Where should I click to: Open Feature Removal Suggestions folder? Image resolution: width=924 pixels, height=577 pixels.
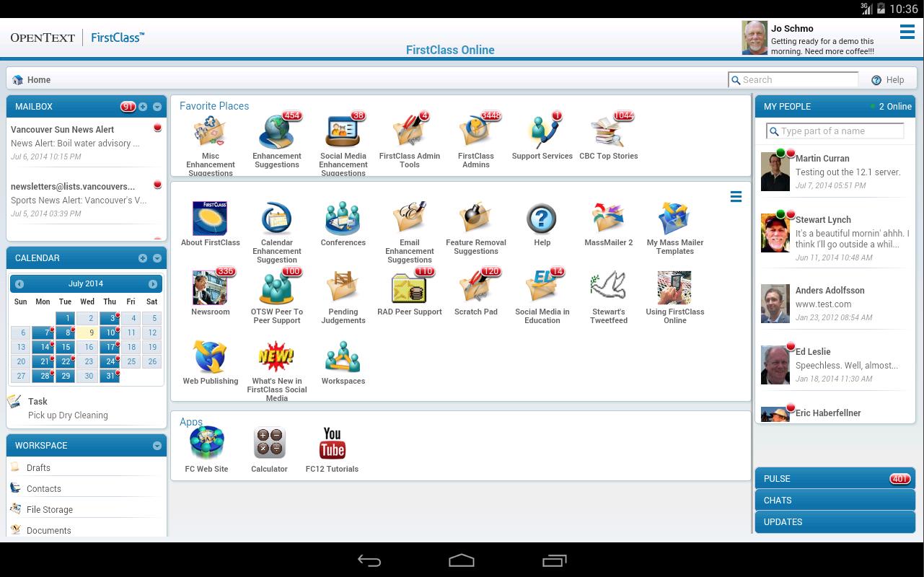tap(476, 219)
